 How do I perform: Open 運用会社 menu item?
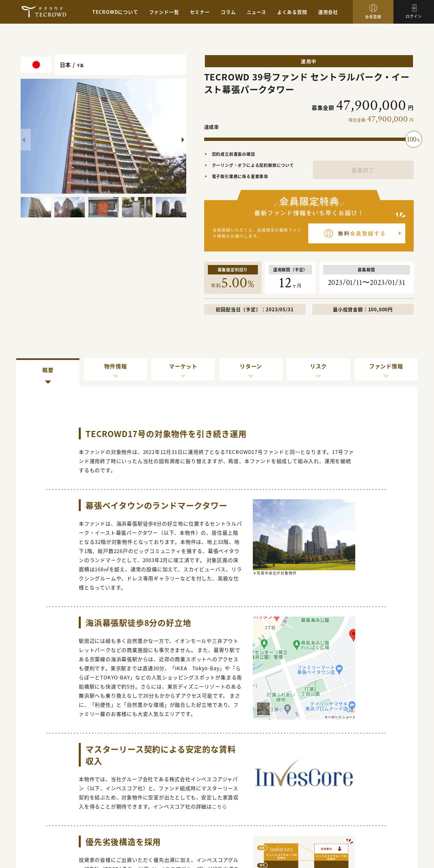coord(328,12)
